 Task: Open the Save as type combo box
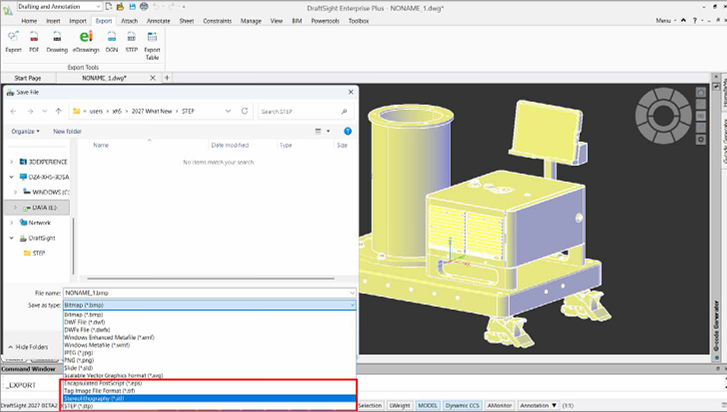[x=210, y=305]
